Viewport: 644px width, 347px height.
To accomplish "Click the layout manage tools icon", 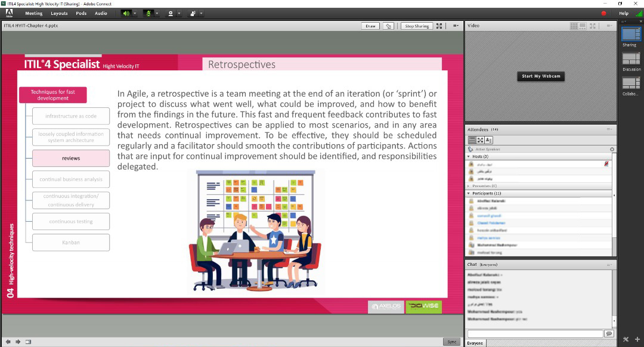I will [x=626, y=339].
